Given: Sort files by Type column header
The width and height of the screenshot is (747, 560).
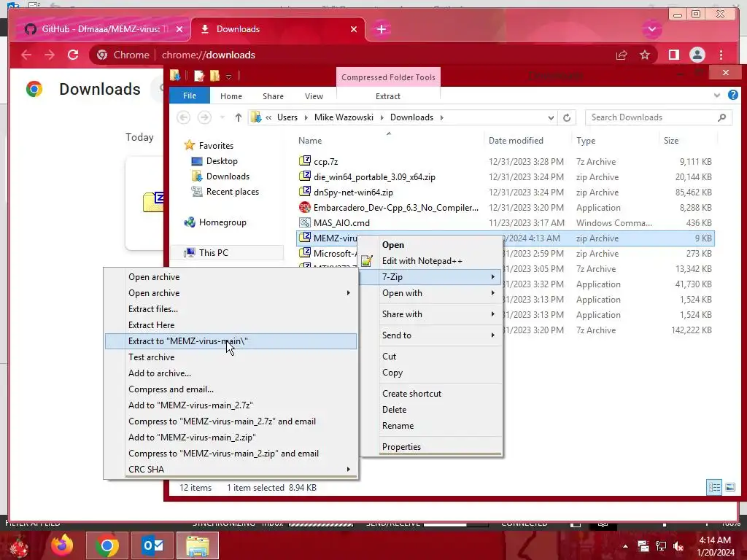Looking at the screenshot, I should pos(586,141).
